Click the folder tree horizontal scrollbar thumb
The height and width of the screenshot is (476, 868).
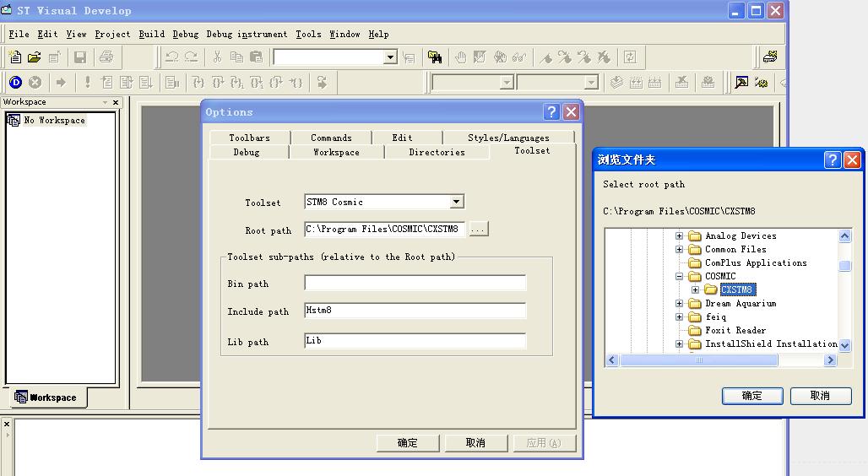698,360
